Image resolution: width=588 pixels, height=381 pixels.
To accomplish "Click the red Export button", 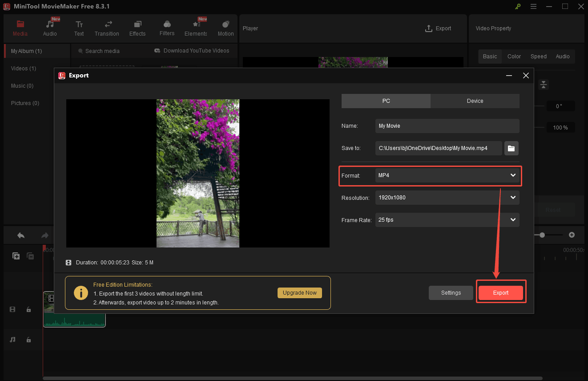I will click(x=501, y=292).
